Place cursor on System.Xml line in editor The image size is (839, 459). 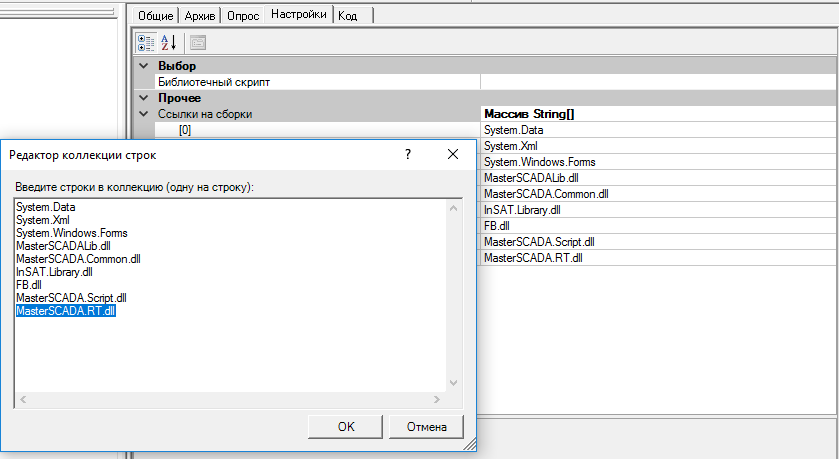tap(43, 220)
